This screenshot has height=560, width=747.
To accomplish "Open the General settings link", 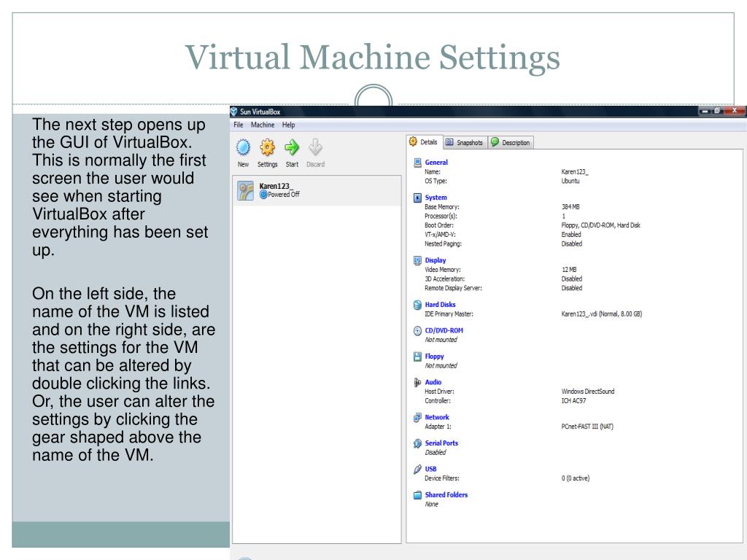I will pyautogui.click(x=436, y=163).
